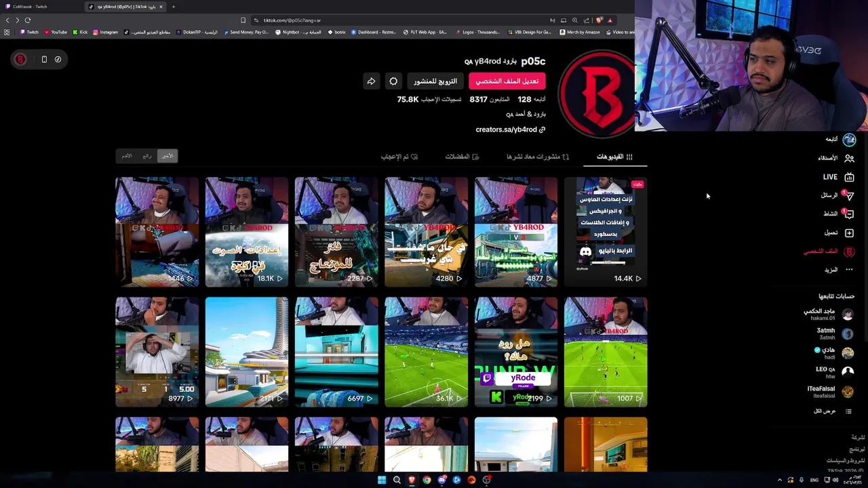Open video with 6697 views
The image size is (868, 488).
tap(336, 352)
